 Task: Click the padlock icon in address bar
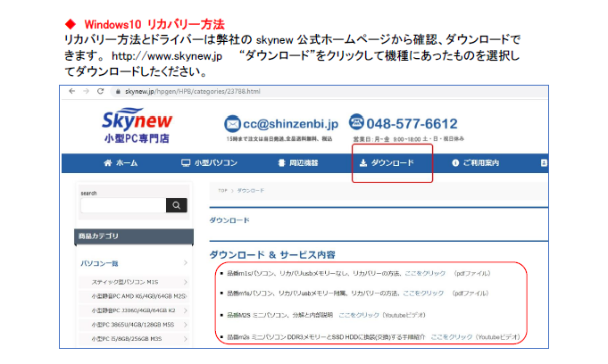[117, 91]
